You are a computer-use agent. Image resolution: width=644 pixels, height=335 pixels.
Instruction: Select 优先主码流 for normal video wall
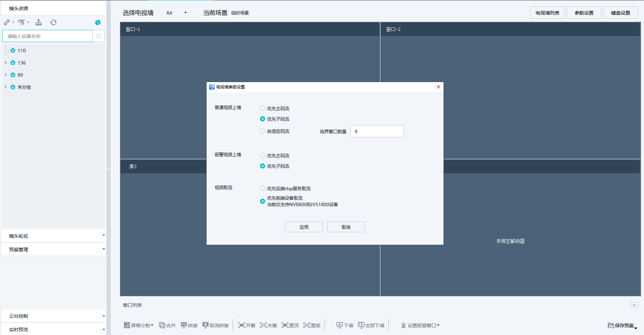262,109
